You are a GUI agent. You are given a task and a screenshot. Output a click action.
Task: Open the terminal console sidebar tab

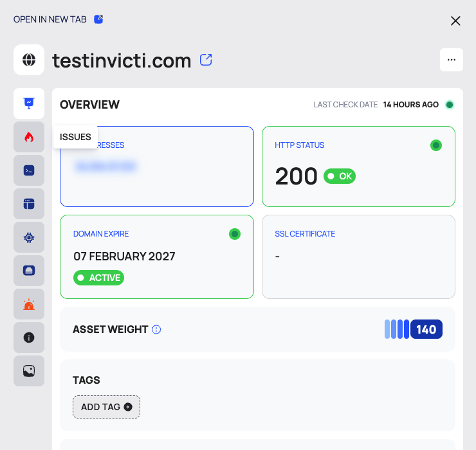click(29, 170)
